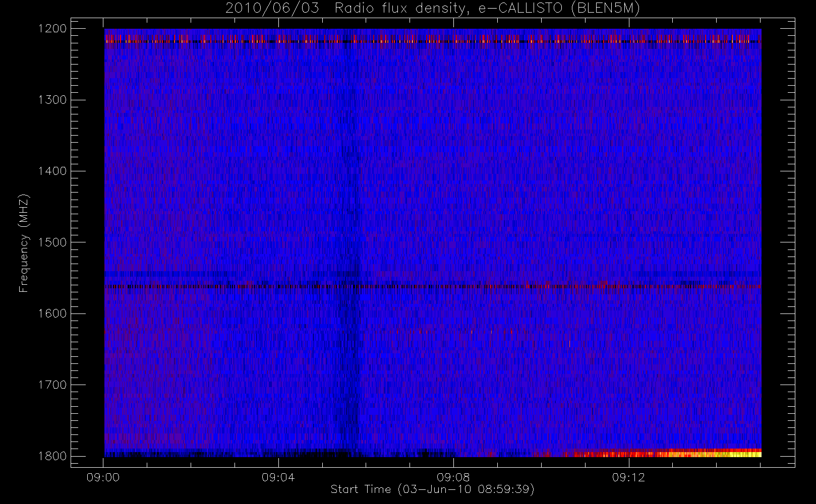This screenshot has width=816, height=504.
Task: Click the 1200 frequency tick label
Action: click(x=52, y=29)
